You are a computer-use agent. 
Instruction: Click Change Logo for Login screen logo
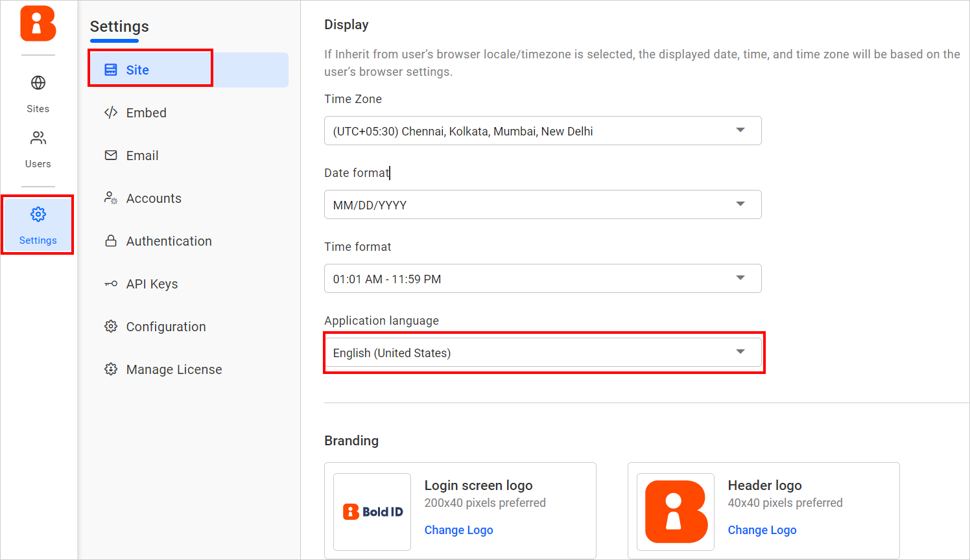[458, 530]
